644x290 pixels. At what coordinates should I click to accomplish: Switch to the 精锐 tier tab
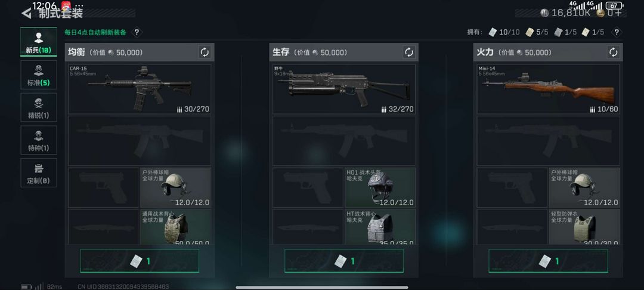coord(39,107)
